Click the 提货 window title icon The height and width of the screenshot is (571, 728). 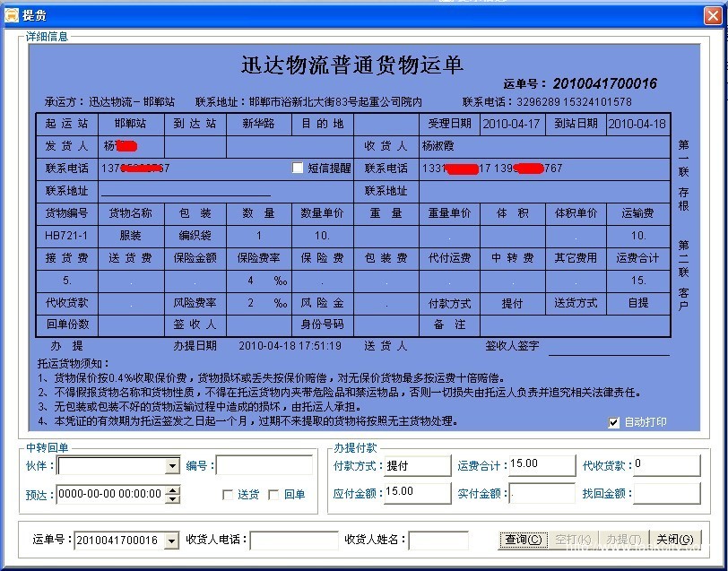[11, 15]
